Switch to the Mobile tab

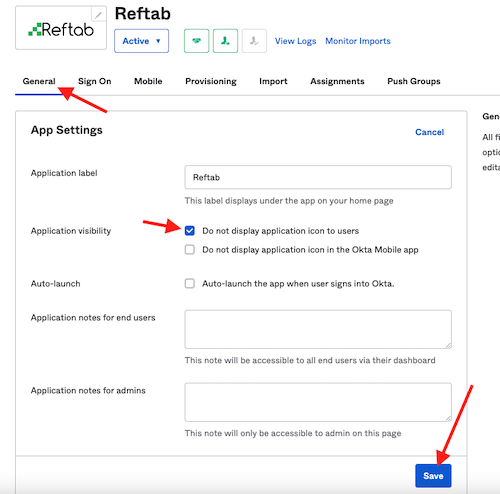click(148, 81)
